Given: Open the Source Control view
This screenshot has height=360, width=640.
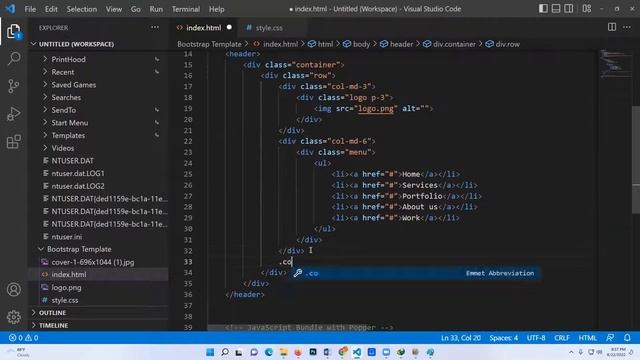Looking at the screenshot, I should click(13, 86).
